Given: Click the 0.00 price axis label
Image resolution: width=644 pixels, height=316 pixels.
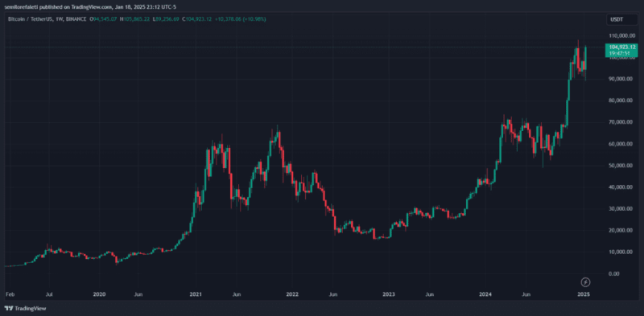Looking at the screenshot, I should tap(615, 273).
